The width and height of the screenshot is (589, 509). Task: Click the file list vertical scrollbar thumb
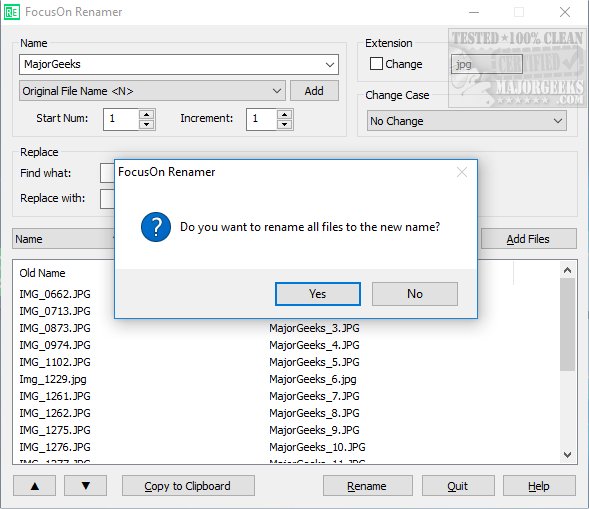(x=568, y=325)
